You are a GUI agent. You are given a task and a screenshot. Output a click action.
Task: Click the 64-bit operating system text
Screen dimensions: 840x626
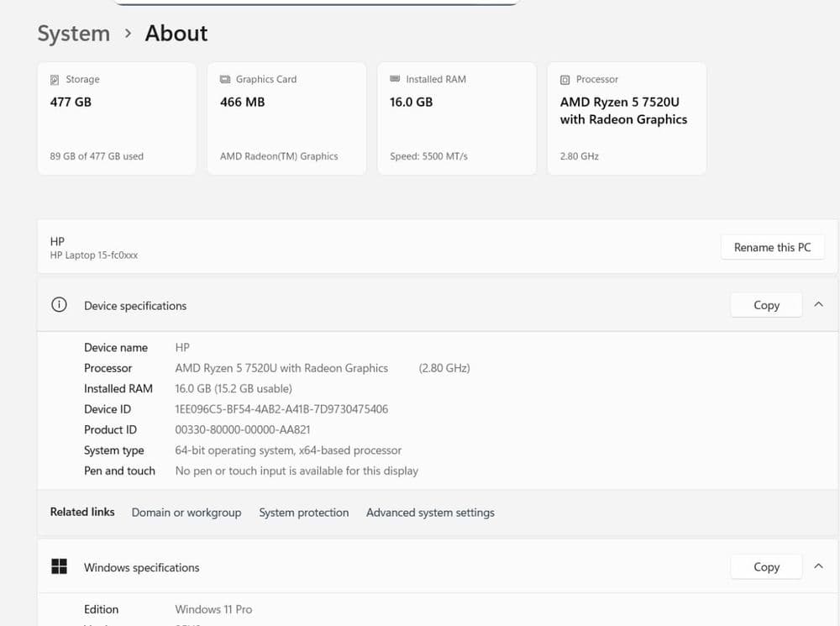pos(288,450)
